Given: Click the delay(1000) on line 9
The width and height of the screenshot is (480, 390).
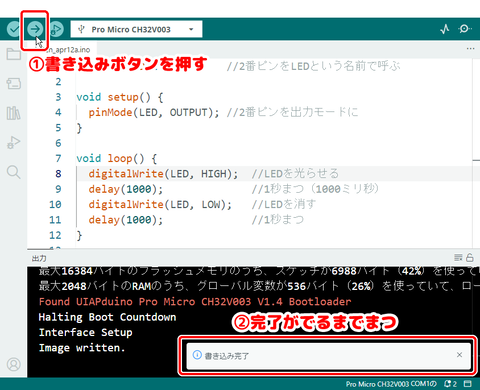Looking at the screenshot, I should tap(126, 189).
